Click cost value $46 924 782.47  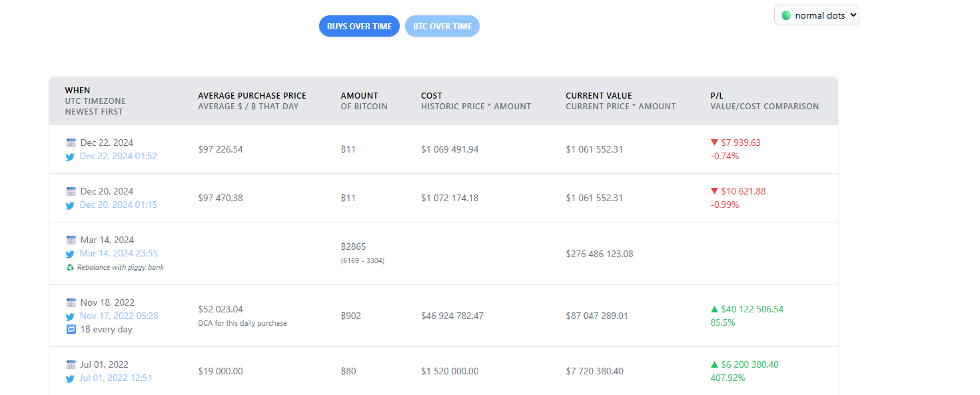[452, 316]
